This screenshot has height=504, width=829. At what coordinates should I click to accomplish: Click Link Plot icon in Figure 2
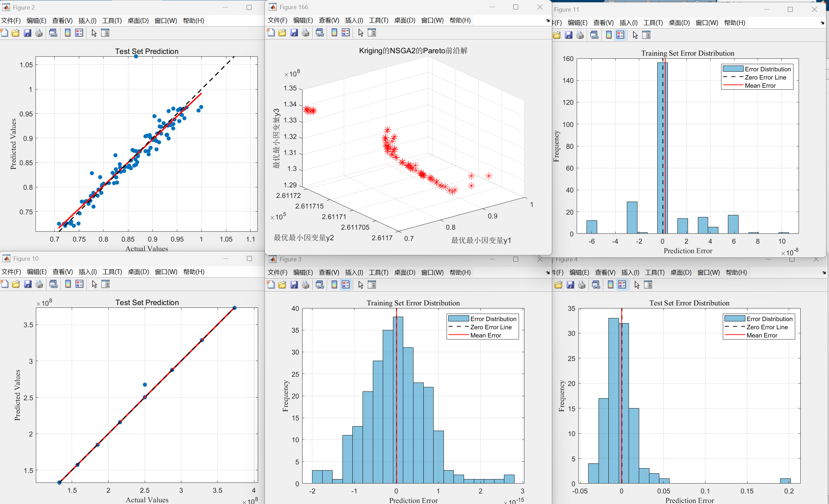[53, 33]
